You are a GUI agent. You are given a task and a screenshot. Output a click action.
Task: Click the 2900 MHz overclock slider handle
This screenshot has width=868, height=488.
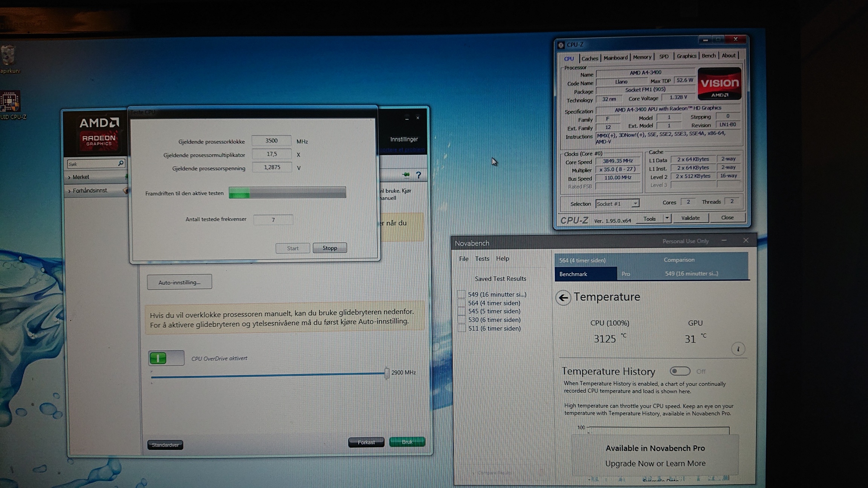(387, 373)
